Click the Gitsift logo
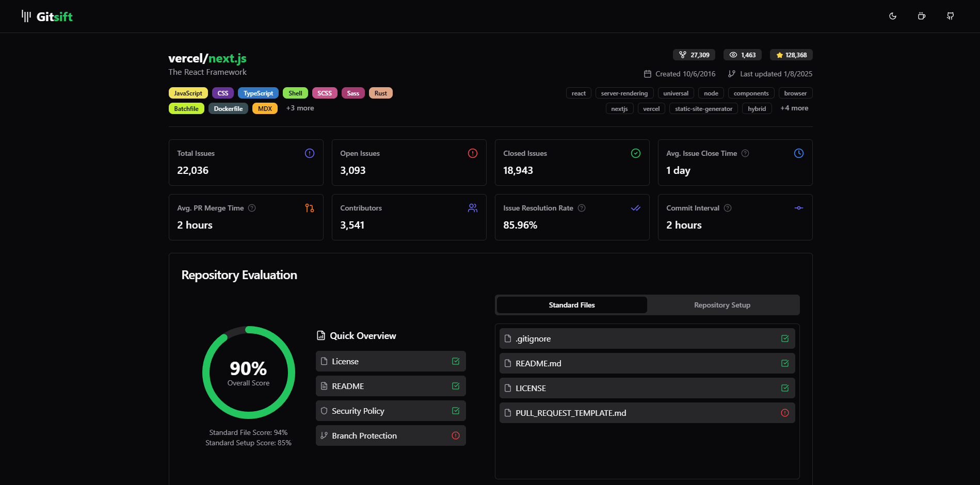Viewport: 980px width, 485px height. (x=47, y=17)
